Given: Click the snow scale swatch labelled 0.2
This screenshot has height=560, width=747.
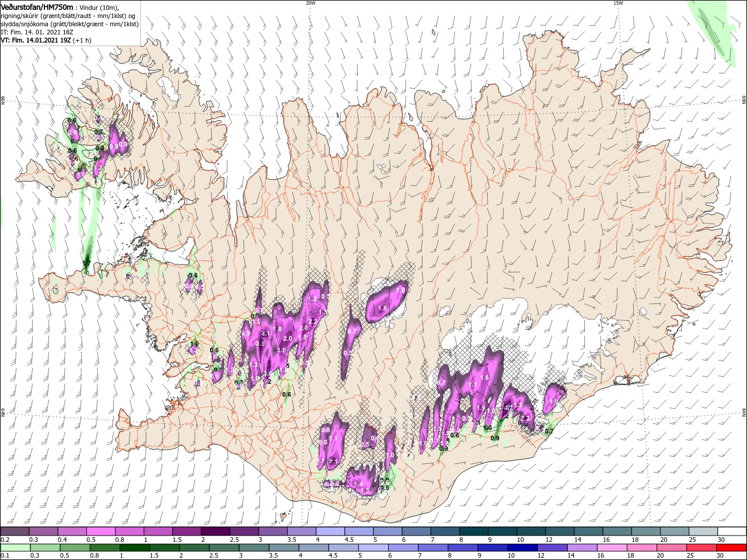Looking at the screenshot, I should [x=15, y=531].
